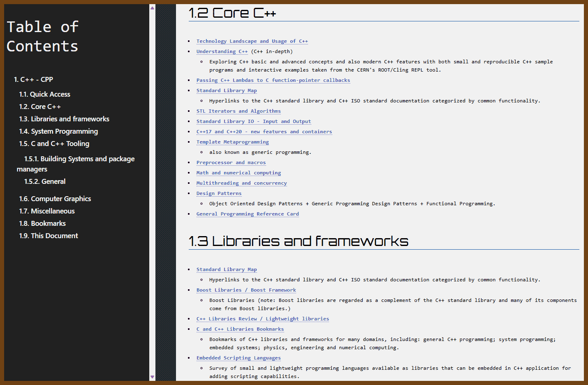Click text 'also known as generic programming.'
Image resolution: width=588 pixels, height=385 pixels.
pos(260,152)
